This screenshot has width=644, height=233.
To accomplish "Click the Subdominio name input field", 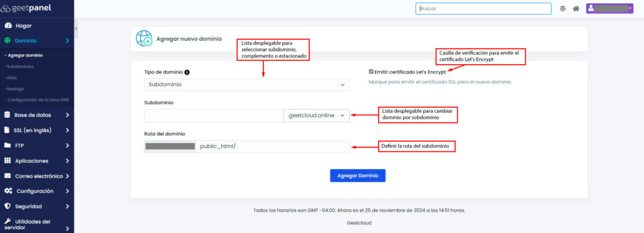I will [x=214, y=116].
